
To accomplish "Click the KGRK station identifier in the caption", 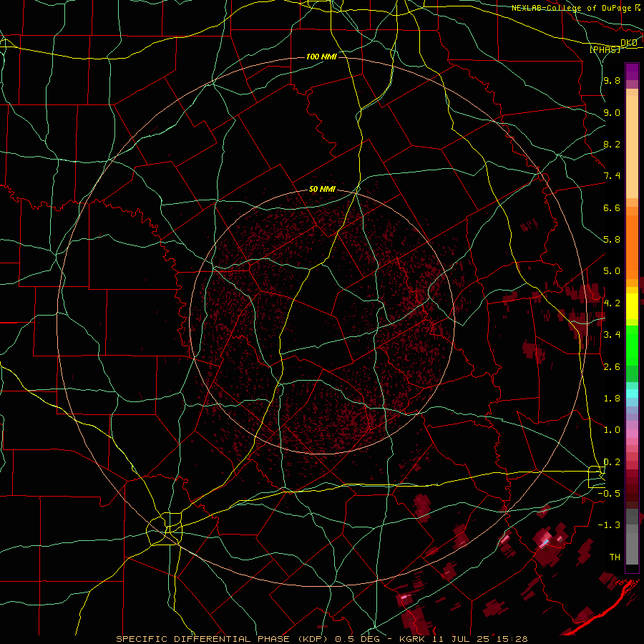I will click(414, 639).
